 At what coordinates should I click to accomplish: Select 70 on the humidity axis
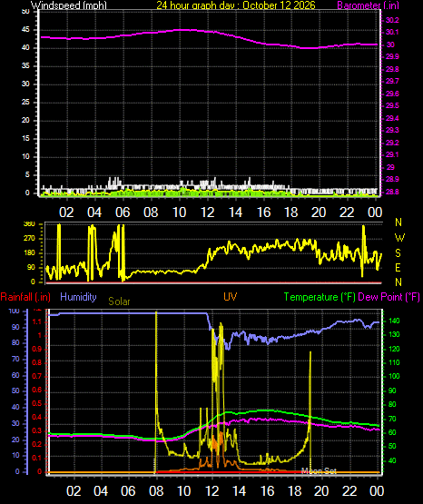(x=15, y=359)
